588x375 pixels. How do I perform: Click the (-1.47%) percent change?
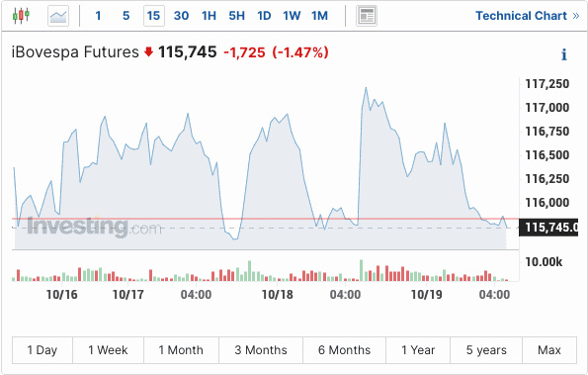click(x=300, y=52)
